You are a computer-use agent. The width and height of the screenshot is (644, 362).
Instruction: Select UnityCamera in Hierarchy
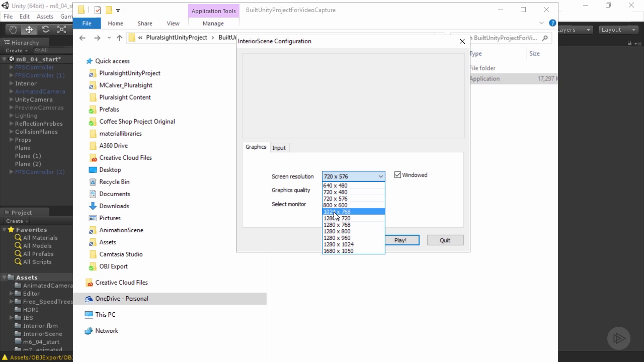tap(34, 100)
